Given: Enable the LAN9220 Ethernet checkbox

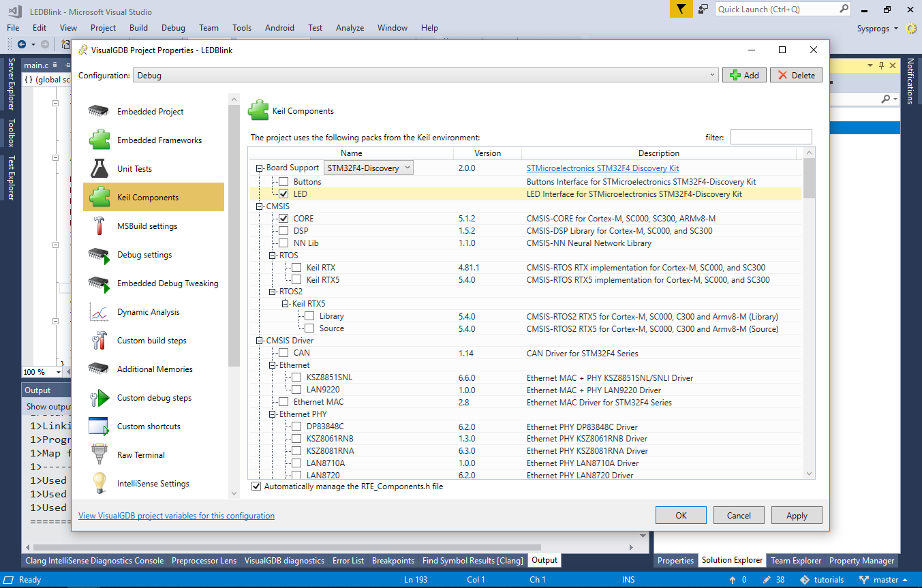Looking at the screenshot, I should click(296, 390).
